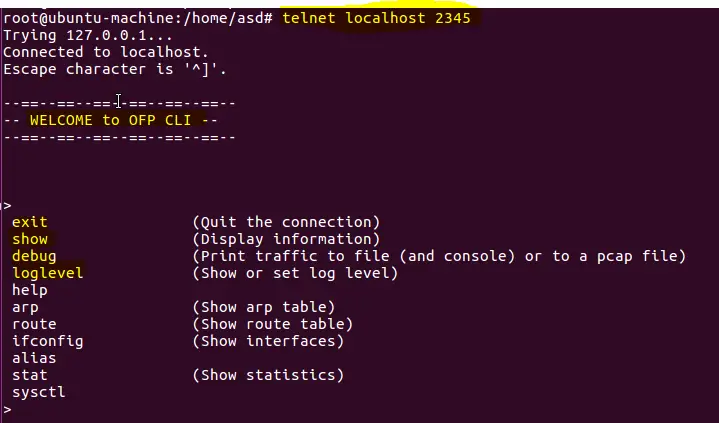Click the bottom '>' CLI prompt

[7, 409]
